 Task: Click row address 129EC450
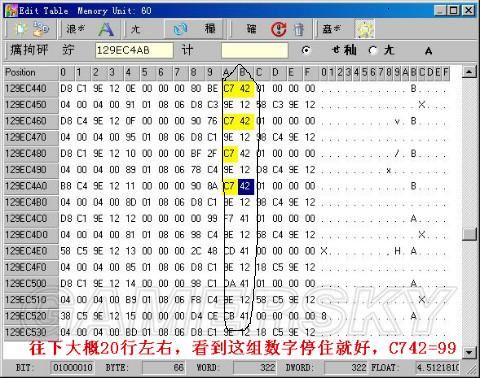31,105
